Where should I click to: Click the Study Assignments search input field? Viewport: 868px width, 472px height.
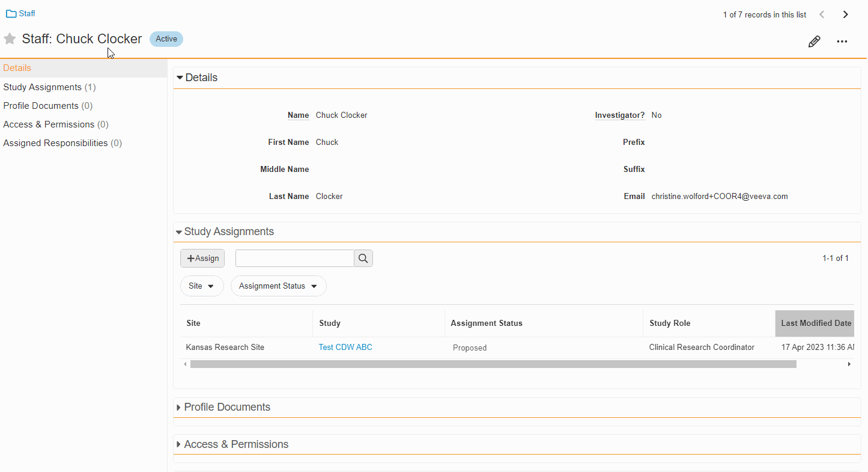click(294, 259)
